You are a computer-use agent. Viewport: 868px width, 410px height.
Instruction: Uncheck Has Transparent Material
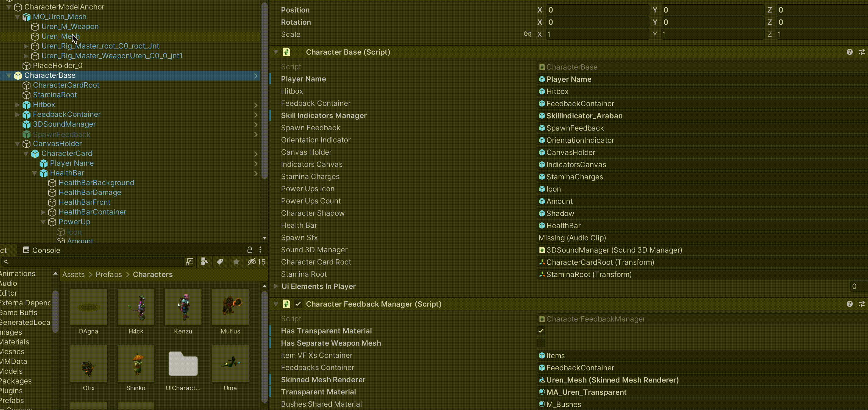click(x=541, y=331)
